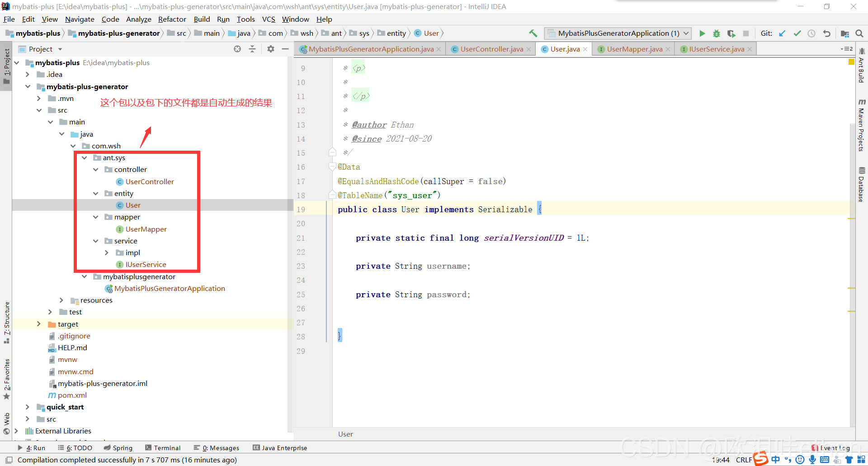Expand the impl package
Viewport: 868px width, 466px height.
[x=107, y=253]
